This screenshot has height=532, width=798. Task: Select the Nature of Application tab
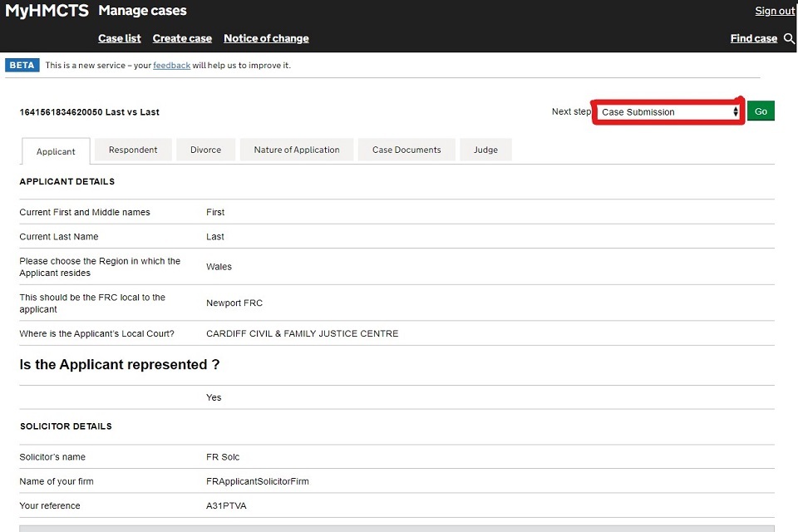click(x=297, y=150)
